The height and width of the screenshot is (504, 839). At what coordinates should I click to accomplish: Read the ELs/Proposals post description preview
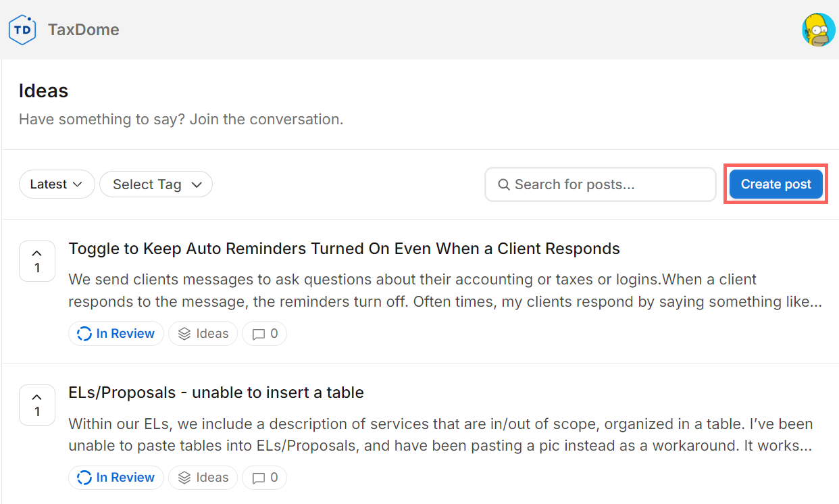(x=440, y=435)
